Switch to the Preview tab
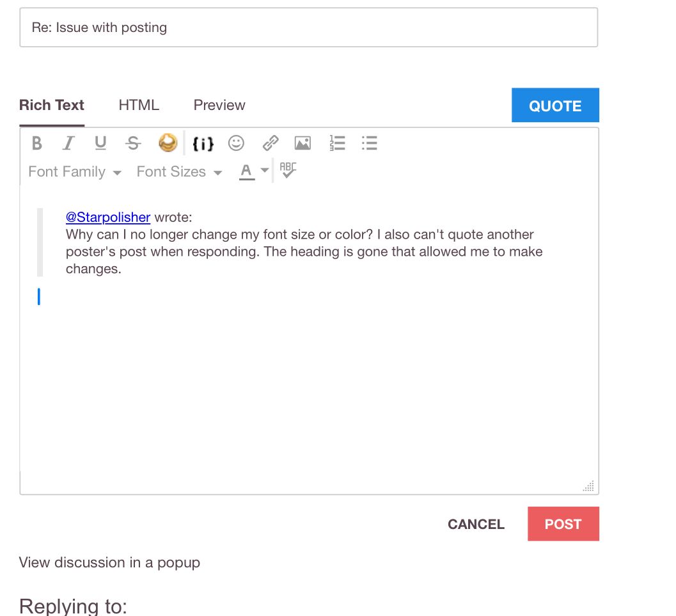Viewport: 676px width, 616px height. pyautogui.click(x=219, y=105)
